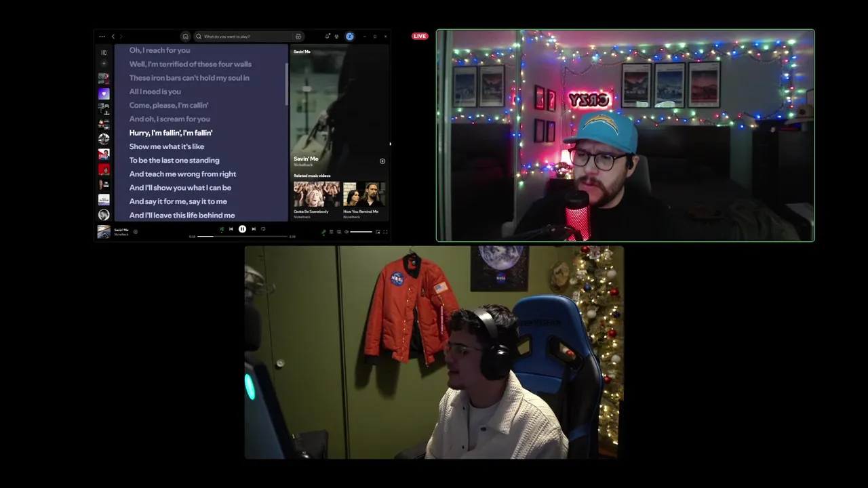This screenshot has width=868, height=488.
Task: Toggle the lyrics microphone icon
Action: tap(323, 232)
